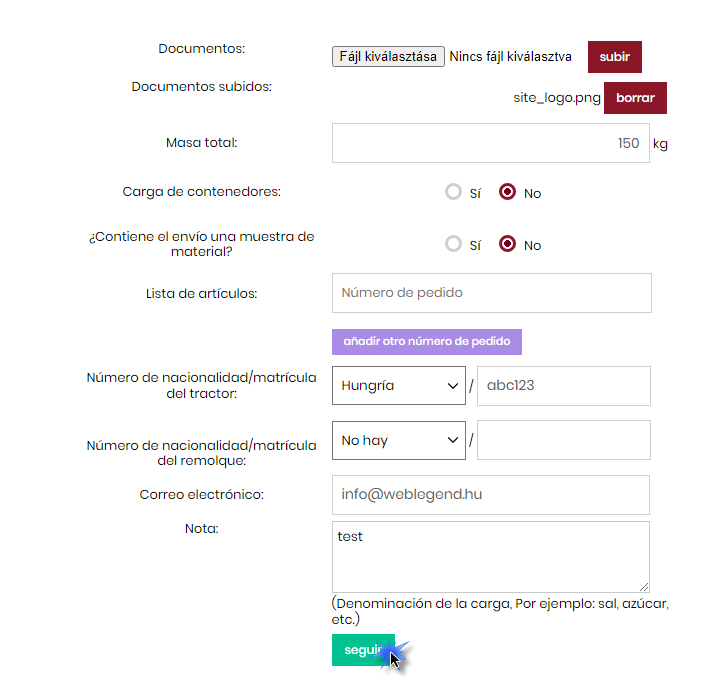This screenshot has width=709, height=679.
Task: Click the remolque plate number field
Action: click(563, 440)
